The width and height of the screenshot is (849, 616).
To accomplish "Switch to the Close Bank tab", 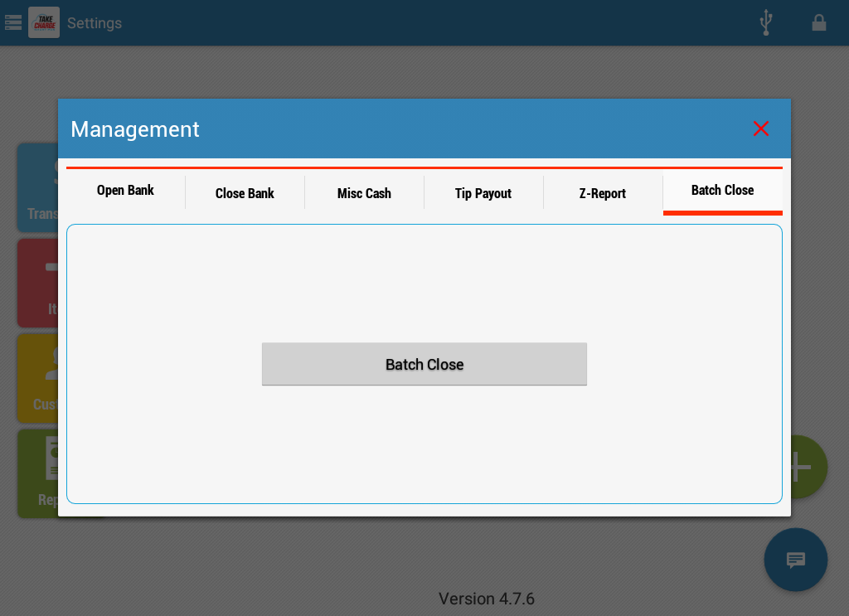I will click(245, 193).
